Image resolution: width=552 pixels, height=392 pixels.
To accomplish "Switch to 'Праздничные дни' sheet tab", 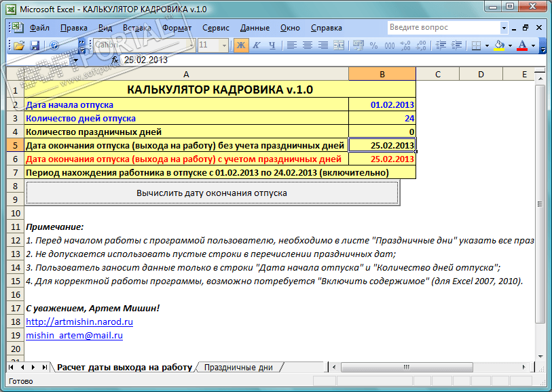I will [238, 368].
